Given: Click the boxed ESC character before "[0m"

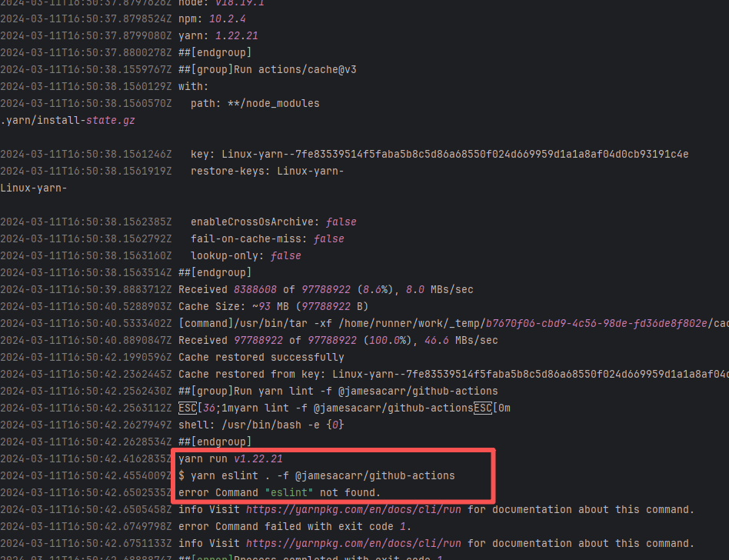Looking at the screenshot, I should tap(482, 408).
